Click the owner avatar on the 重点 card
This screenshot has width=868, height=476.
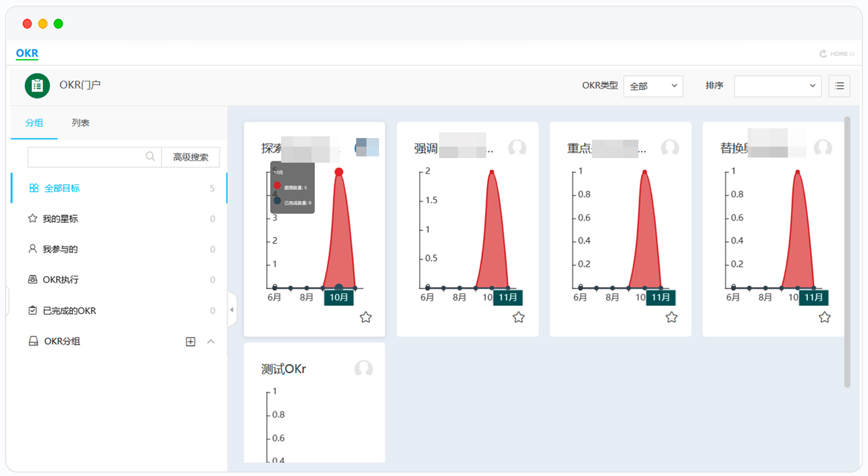pos(670,148)
